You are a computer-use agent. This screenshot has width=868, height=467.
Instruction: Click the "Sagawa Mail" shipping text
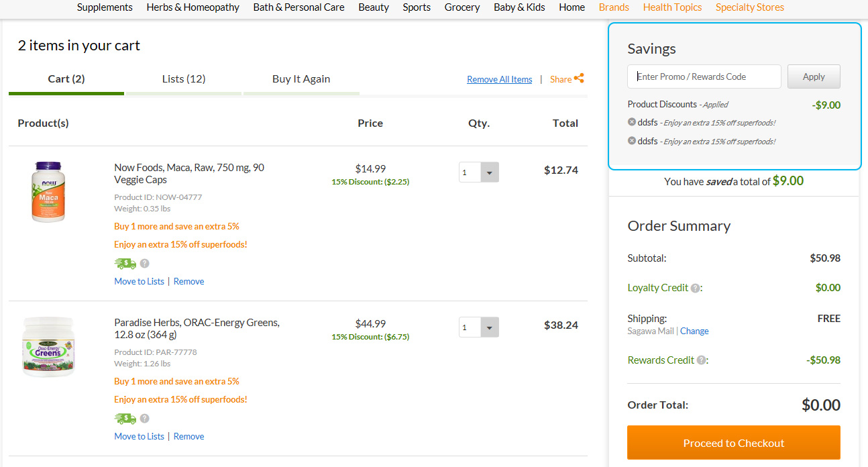coord(651,331)
